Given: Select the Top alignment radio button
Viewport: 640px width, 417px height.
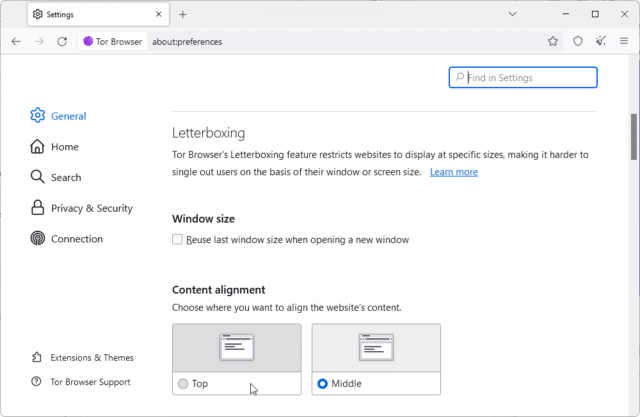Looking at the screenshot, I should click(183, 384).
